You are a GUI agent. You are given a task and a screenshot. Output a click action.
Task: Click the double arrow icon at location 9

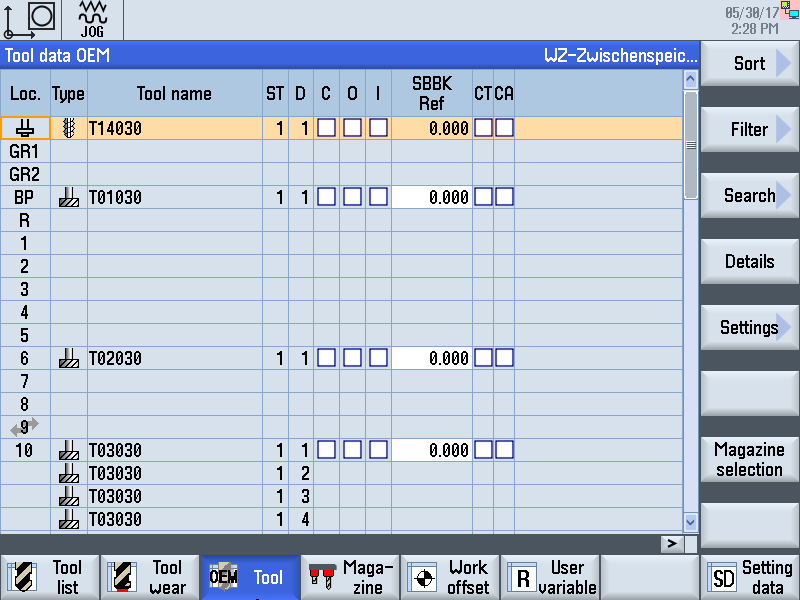[x=25, y=427]
